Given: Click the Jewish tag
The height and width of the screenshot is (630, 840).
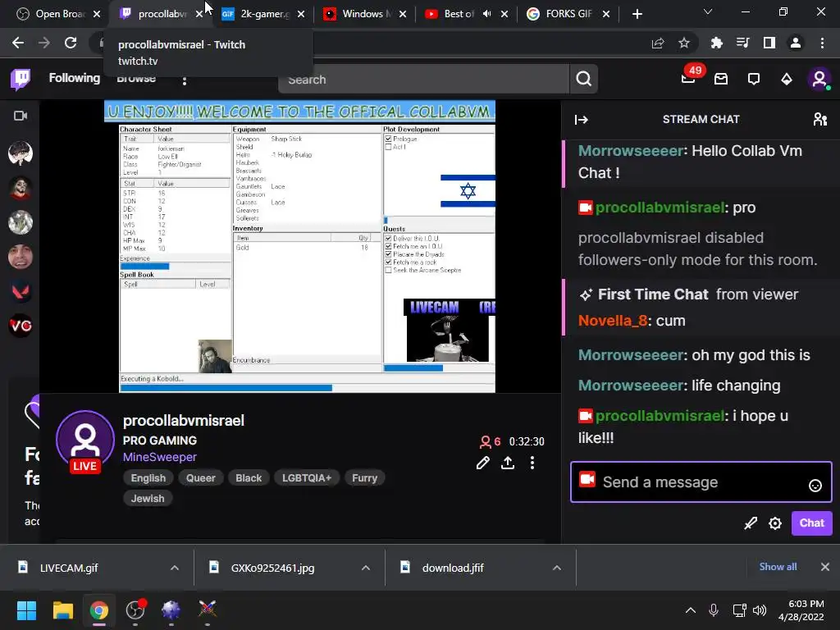Looking at the screenshot, I should (148, 498).
